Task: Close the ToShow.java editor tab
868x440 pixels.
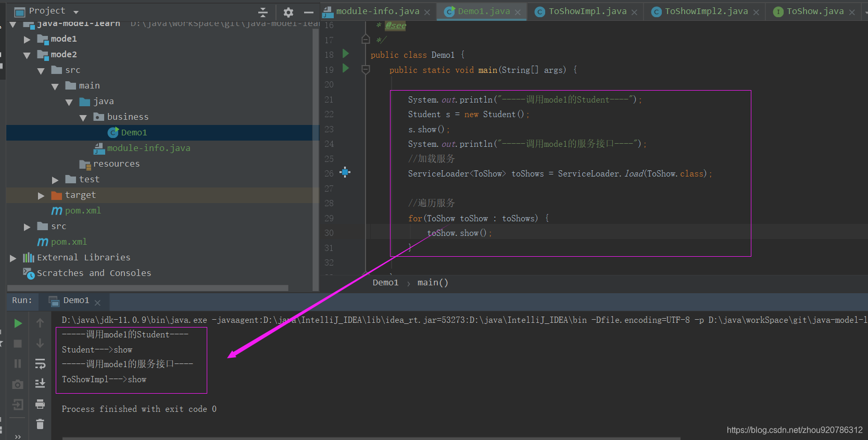Action: tap(852, 12)
